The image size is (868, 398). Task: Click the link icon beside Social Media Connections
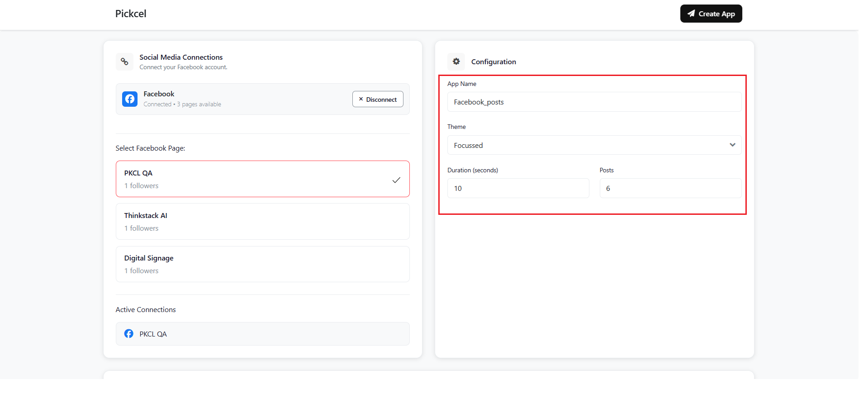pos(124,62)
